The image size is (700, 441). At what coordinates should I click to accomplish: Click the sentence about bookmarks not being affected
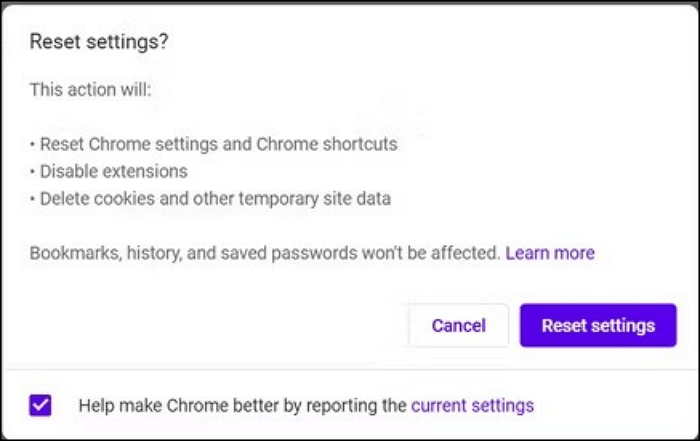point(264,253)
